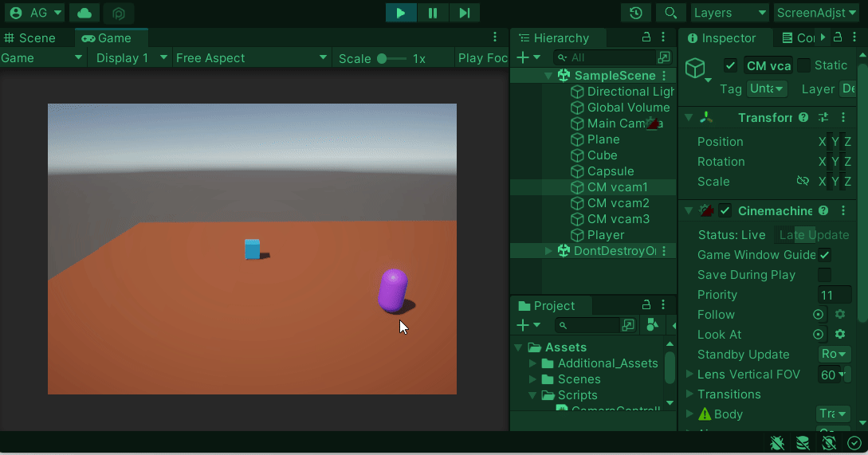The image size is (868, 455).
Task: Disable the Cinemachine component checkbox
Action: 725,211
